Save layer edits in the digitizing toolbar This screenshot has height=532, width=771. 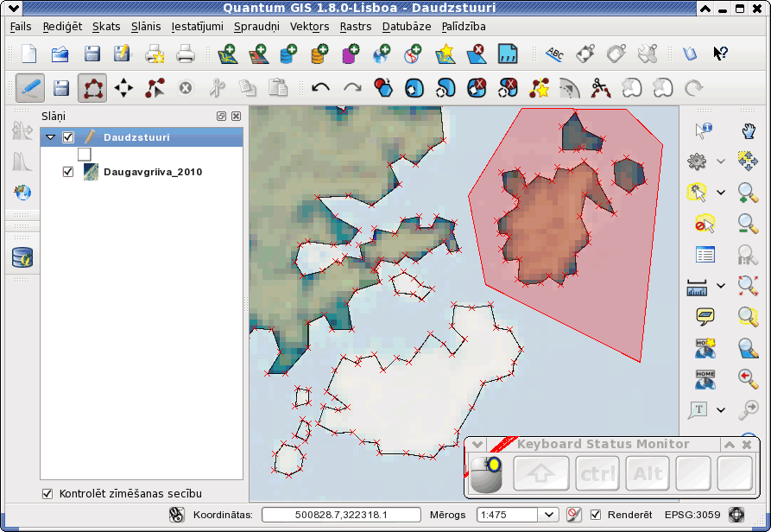(x=61, y=88)
